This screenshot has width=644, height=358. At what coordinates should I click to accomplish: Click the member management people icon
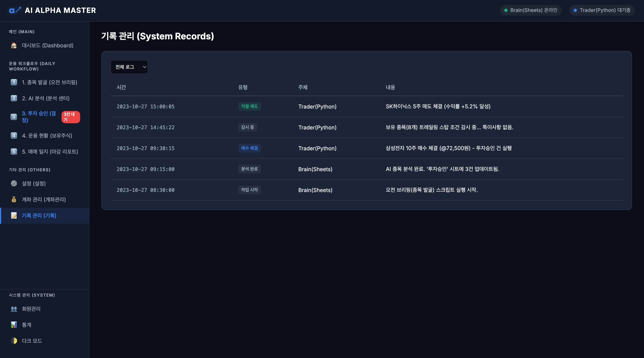(14, 309)
